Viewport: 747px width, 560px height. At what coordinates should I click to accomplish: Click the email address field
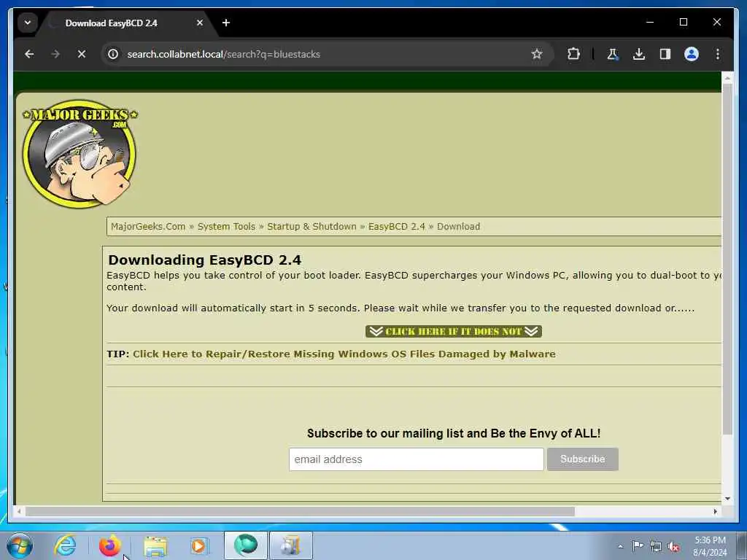416,459
